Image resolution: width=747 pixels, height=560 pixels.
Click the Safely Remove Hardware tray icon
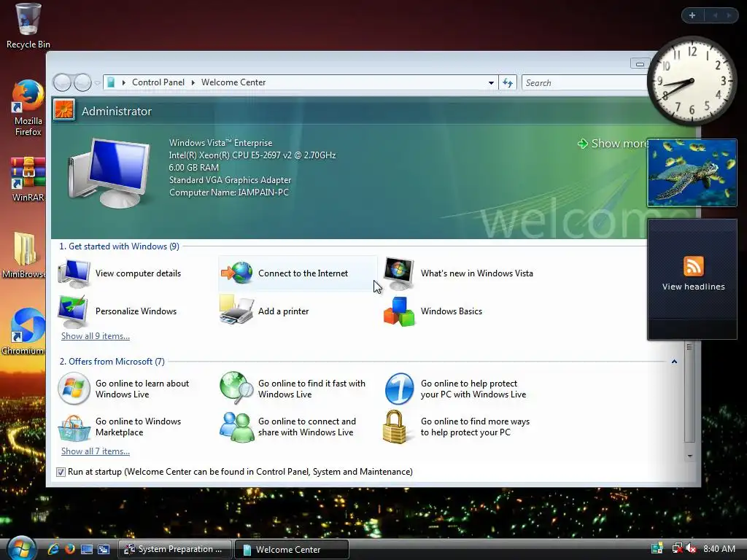point(657,548)
